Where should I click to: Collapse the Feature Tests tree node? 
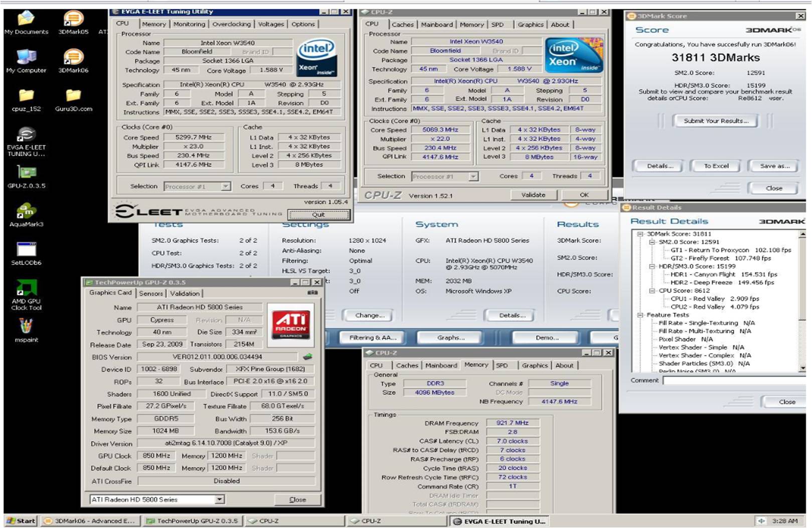point(640,315)
